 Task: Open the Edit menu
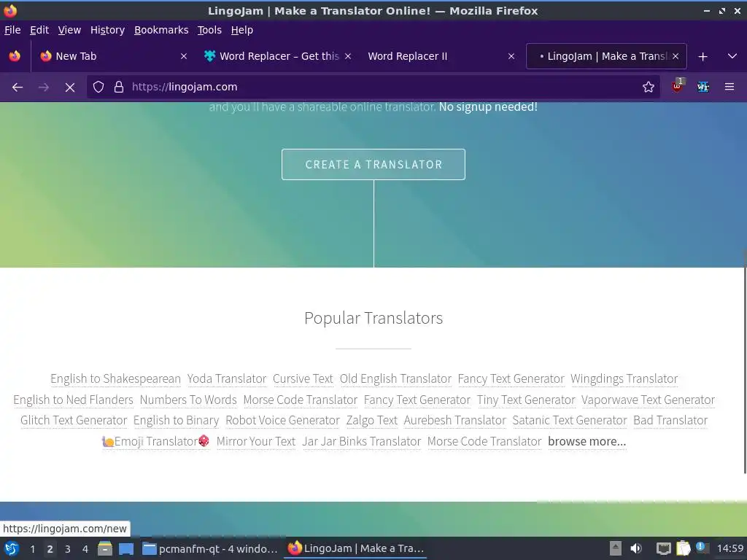pyautogui.click(x=39, y=30)
